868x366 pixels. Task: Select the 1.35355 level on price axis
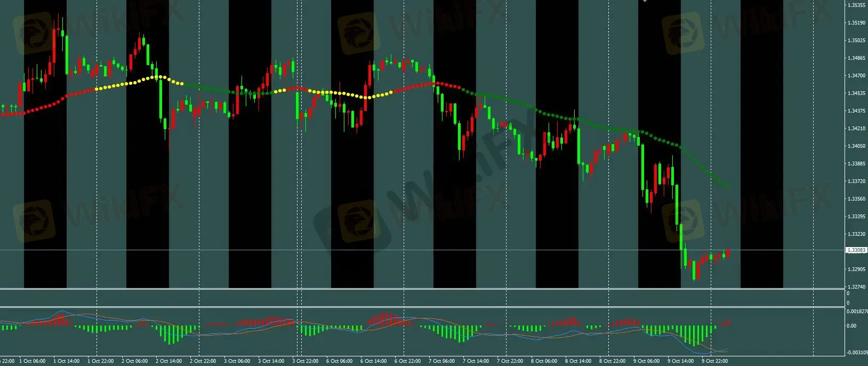(856, 5)
